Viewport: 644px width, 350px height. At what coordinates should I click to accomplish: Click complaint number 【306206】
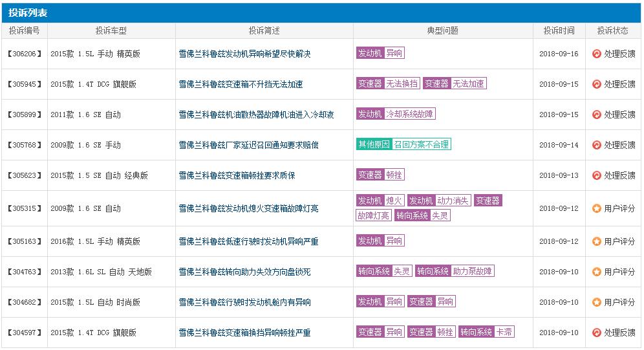(x=25, y=54)
